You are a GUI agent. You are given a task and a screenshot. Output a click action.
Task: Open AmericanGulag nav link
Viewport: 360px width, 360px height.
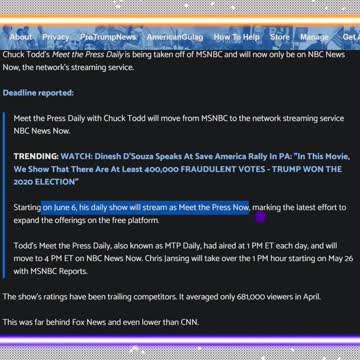[x=175, y=37]
